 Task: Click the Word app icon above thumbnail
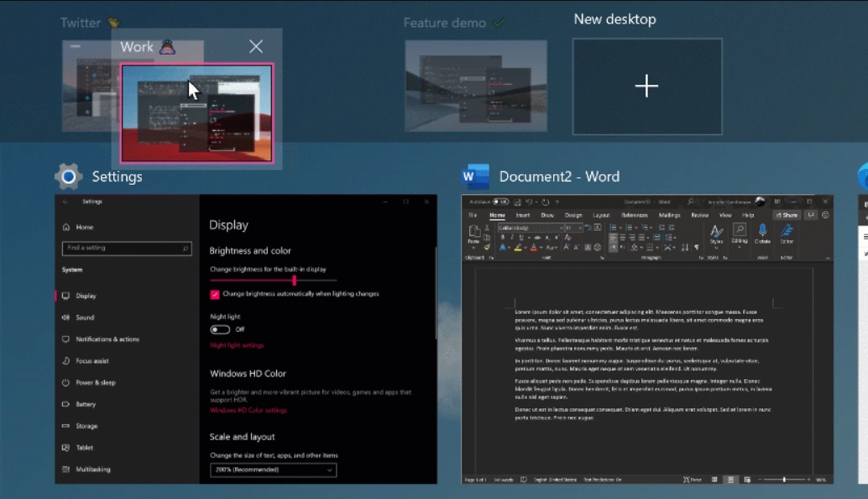coord(475,176)
